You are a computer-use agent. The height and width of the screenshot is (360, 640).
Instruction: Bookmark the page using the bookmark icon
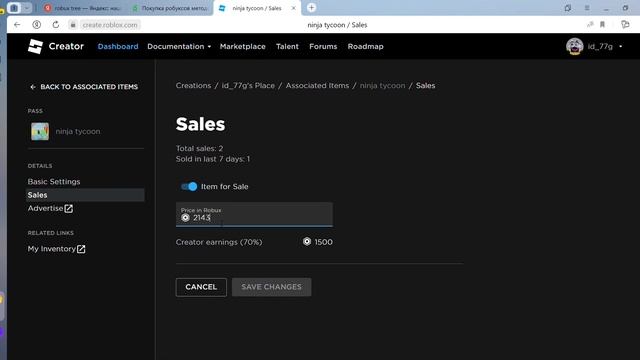[x=602, y=25]
